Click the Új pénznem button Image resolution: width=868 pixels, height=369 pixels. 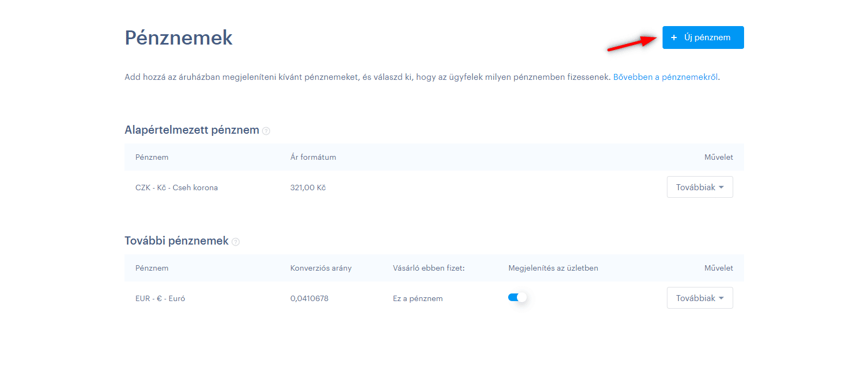click(703, 37)
